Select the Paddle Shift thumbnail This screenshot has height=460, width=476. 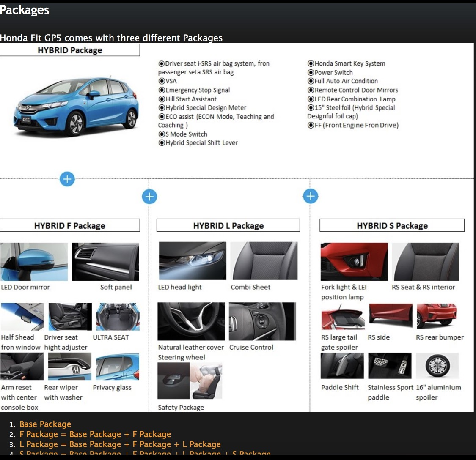342,366
